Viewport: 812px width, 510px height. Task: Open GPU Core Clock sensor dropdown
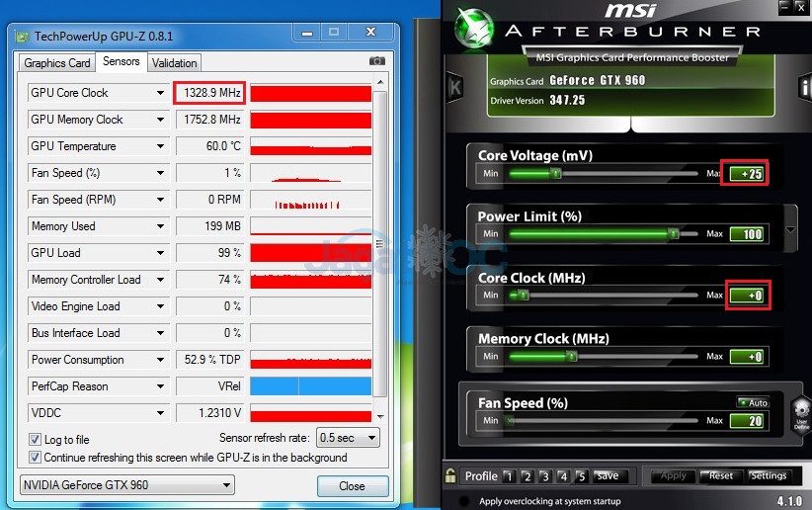pyautogui.click(x=161, y=93)
